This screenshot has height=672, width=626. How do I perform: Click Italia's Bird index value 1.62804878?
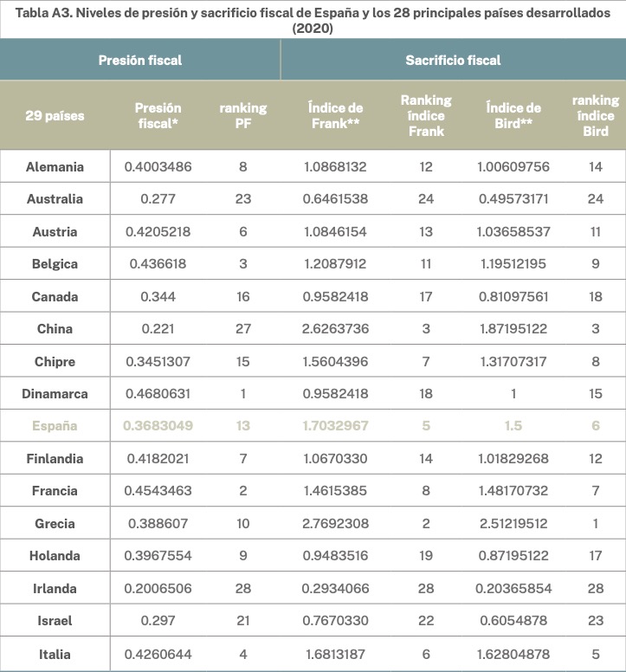pyautogui.click(x=513, y=655)
